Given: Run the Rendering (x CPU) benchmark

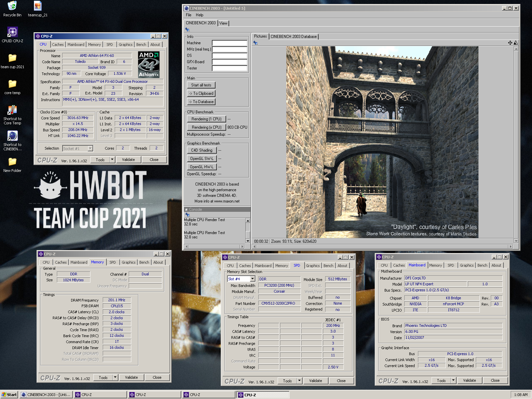Looking at the screenshot, I should (206, 127).
